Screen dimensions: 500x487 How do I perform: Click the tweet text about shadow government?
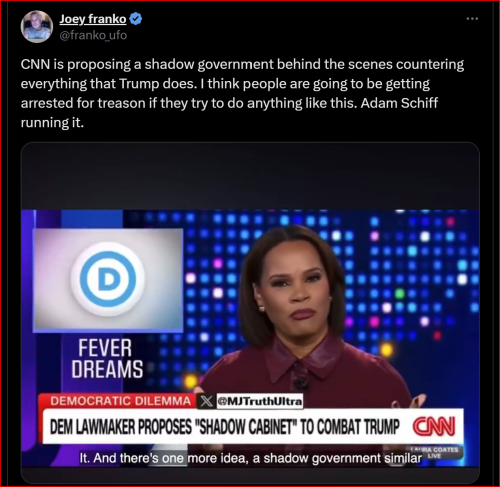point(242,93)
